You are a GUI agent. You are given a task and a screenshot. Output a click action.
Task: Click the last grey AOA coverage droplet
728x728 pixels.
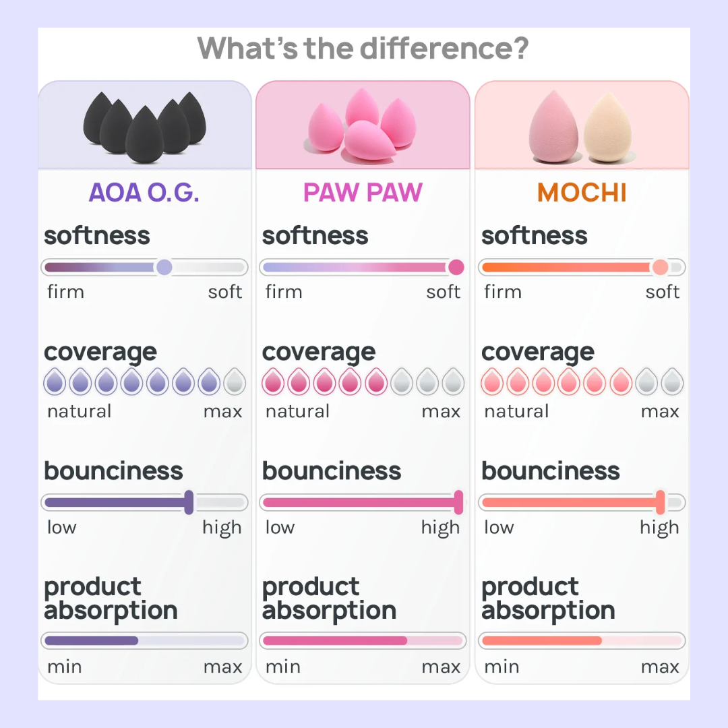click(x=235, y=382)
